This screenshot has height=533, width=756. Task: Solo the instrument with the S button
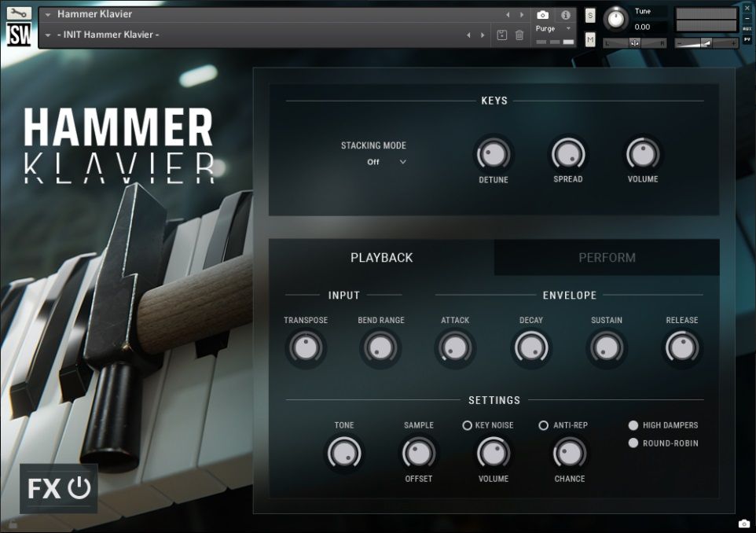tap(590, 16)
